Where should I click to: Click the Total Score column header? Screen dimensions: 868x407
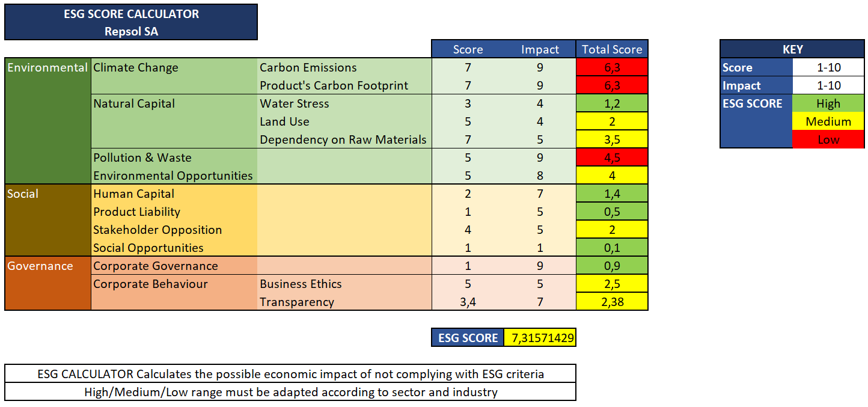[x=611, y=49]
